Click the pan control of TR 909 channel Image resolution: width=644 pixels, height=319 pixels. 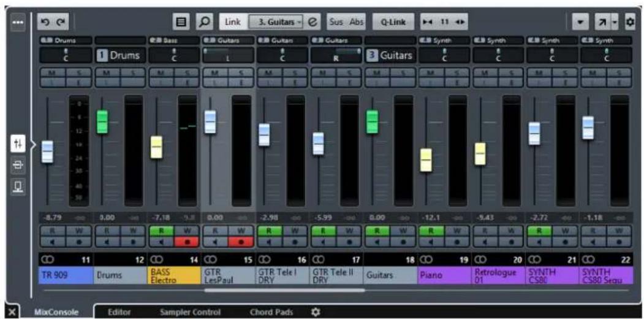tap(67, 55)
